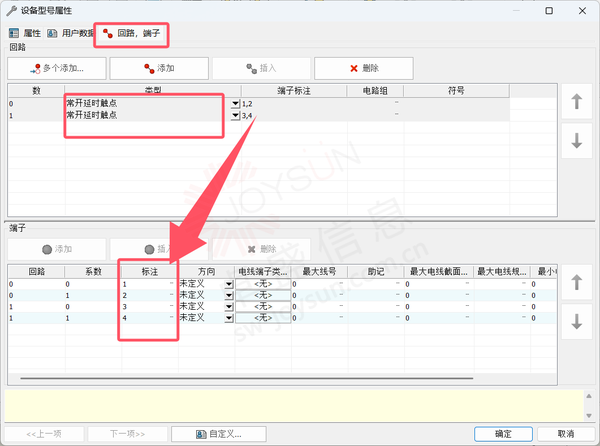The width and height of the screenshot is (600, 446).
Task: Click the 取消 cancel button
Action: [x=565, y=434]
